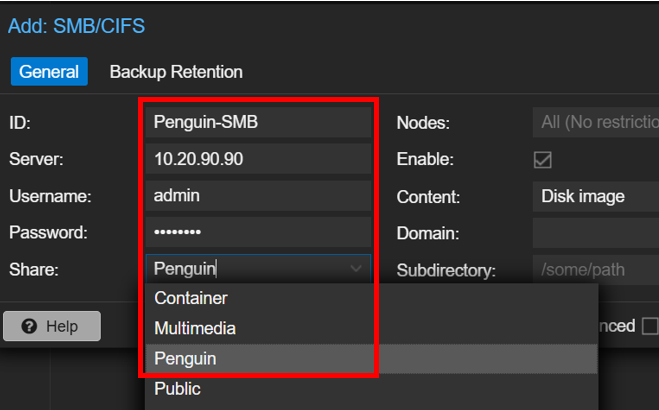This screenshot has width=659, height=410.
Task: Select the General tab
Action: tap(49, 72)
